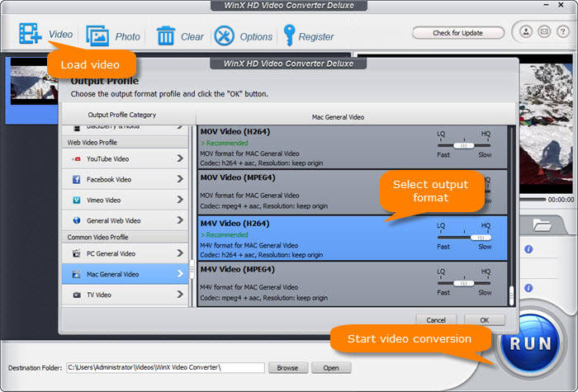Select M4V Video (MPEG4) profile
Image resolution: width=578 pixels, height=392 pixels.
(x=353, y=284)
